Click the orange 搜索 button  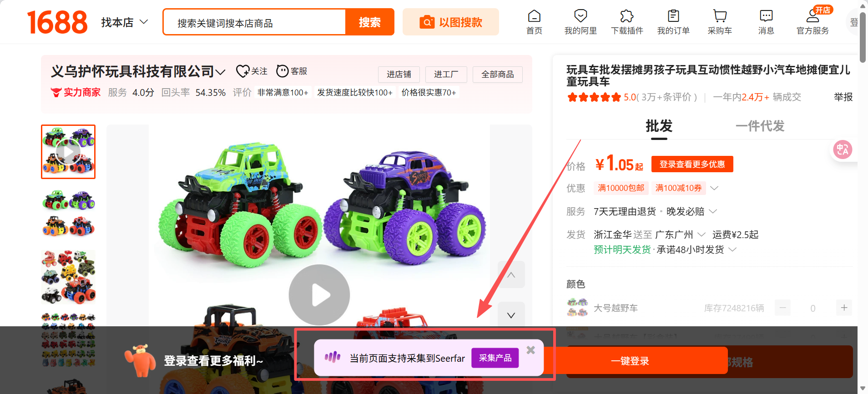click(369, 22)
